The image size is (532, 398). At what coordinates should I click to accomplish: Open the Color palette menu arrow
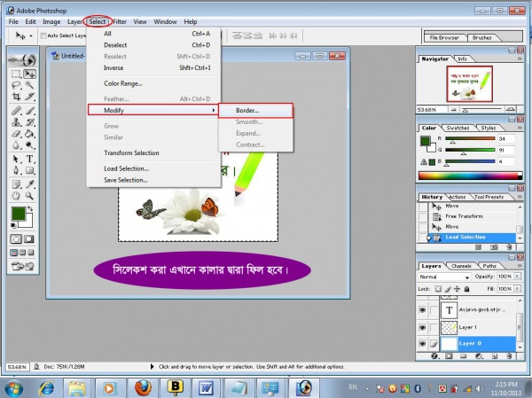(x=520, y=128)
